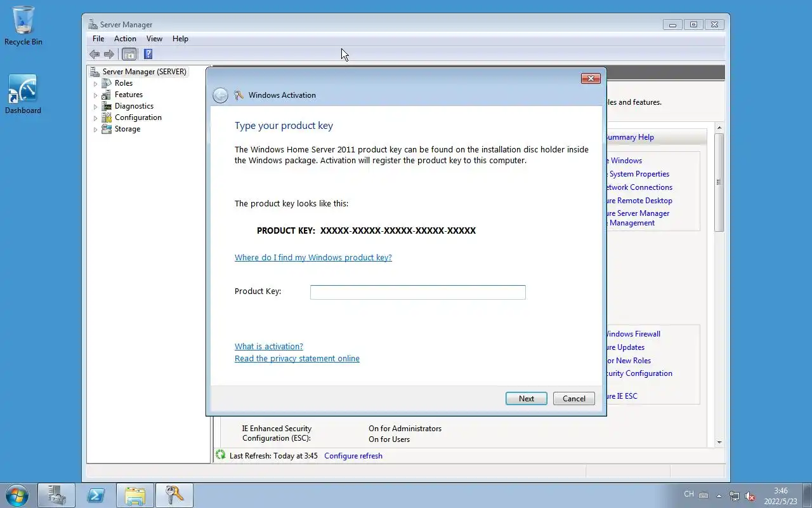The height and width of the screenshot is (508, 812).
Task: Open the Help menu
Action: (x=180, y=39)
